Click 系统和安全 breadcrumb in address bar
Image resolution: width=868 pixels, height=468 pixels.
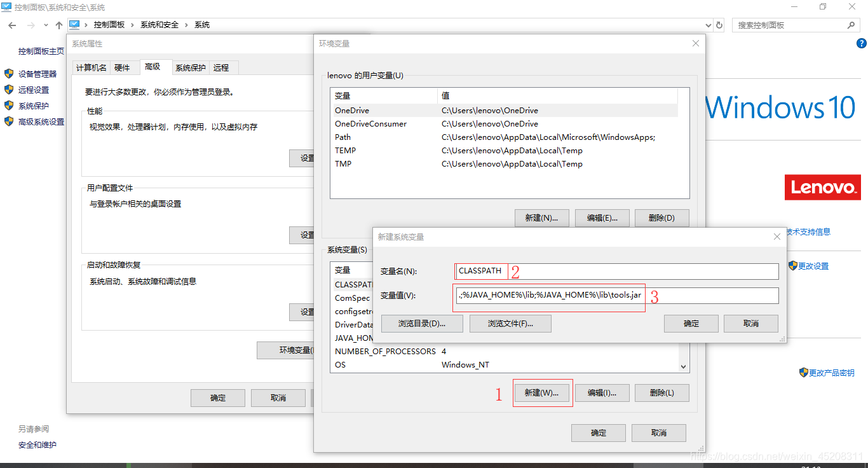pyautogui.click(x=159, y=25)
